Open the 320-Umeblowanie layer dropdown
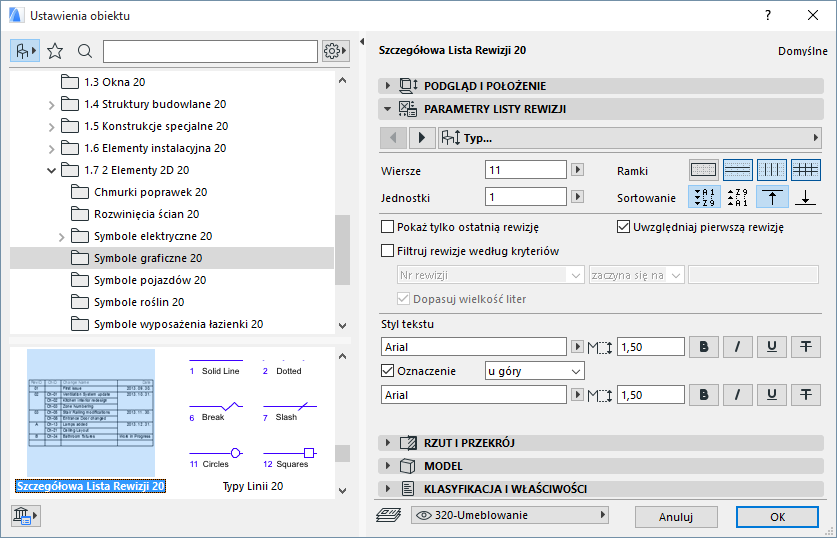The image size is (837, 538). click(510, 515)
